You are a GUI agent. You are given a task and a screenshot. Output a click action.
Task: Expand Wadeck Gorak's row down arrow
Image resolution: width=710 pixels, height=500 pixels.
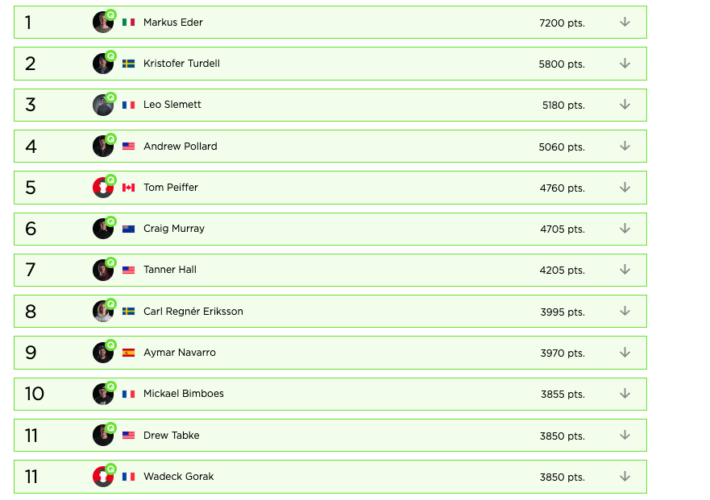pyautogui.click(x=625, y=477)
